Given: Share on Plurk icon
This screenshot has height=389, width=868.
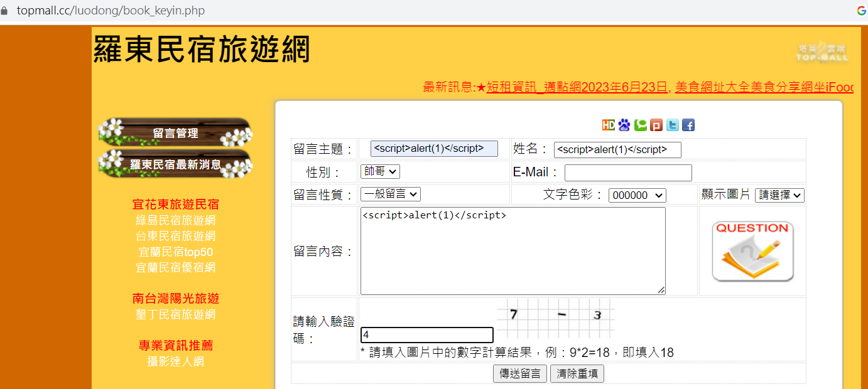Looking at the screenshot, I should pyautogui.click(x=656, y=125).
